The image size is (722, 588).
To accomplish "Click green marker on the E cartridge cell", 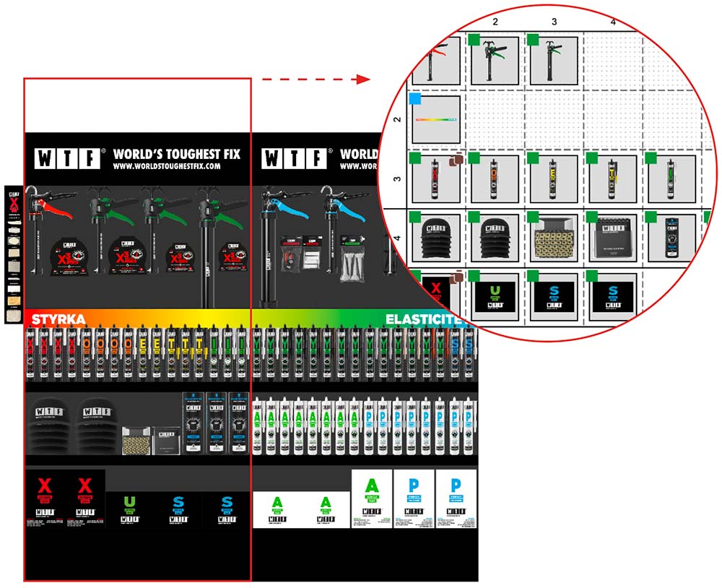I will pyautogui.click(x=533, y=158).
